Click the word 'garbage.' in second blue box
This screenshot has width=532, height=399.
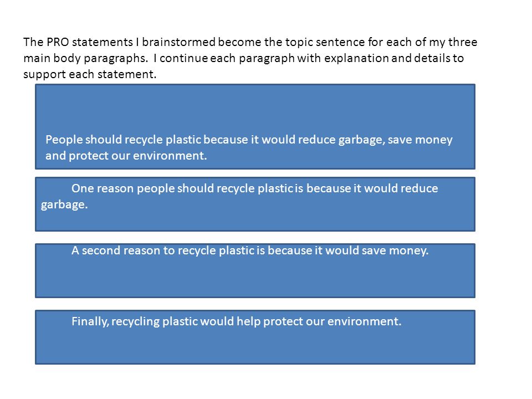coord(64,204)
